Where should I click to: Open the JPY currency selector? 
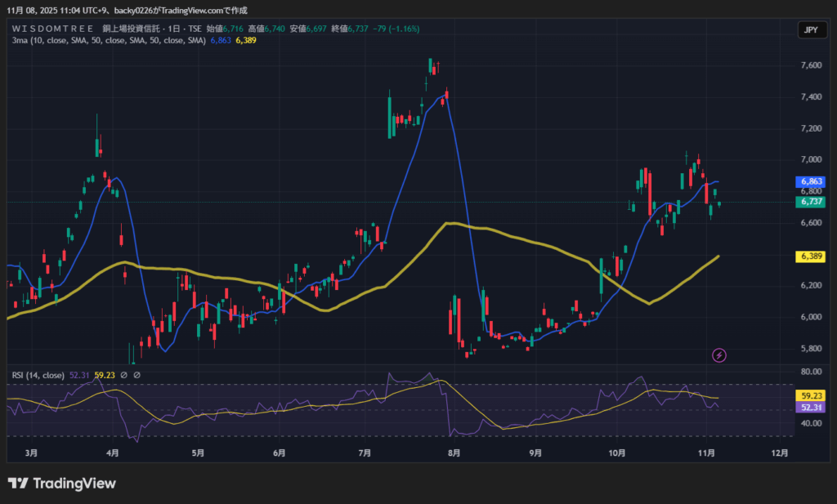(x=810, y=30)
